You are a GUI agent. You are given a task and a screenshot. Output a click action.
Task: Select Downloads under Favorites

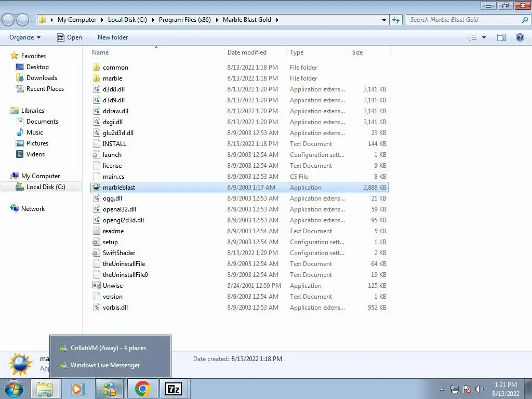click(42, 78)
